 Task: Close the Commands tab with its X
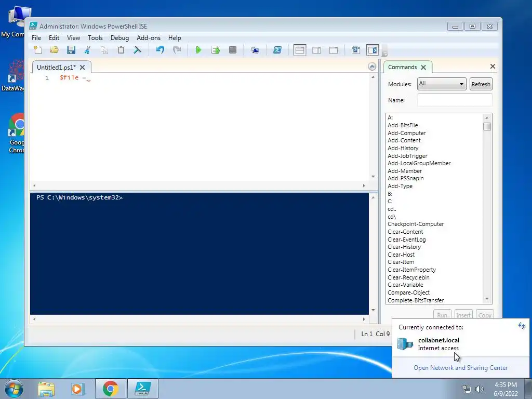tap(423, 67)
